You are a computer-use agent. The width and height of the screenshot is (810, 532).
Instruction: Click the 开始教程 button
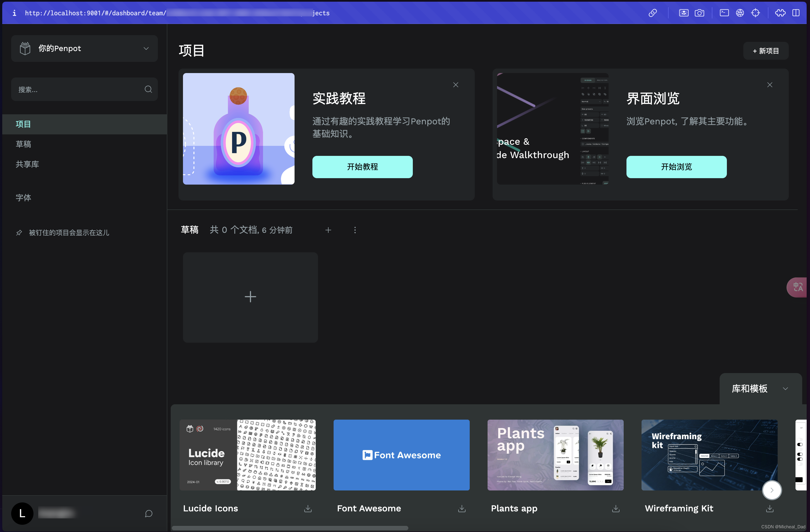(362, 167)
